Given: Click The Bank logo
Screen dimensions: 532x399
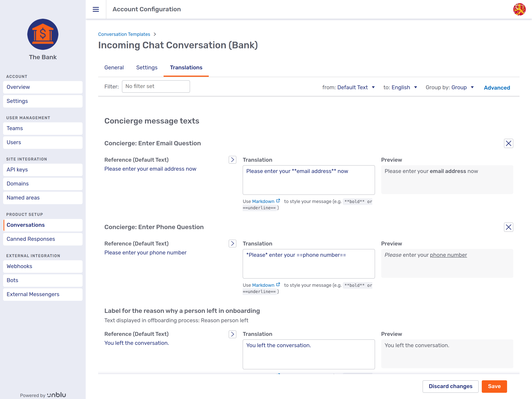Looking at the screenshot, I should pos(43,34).
